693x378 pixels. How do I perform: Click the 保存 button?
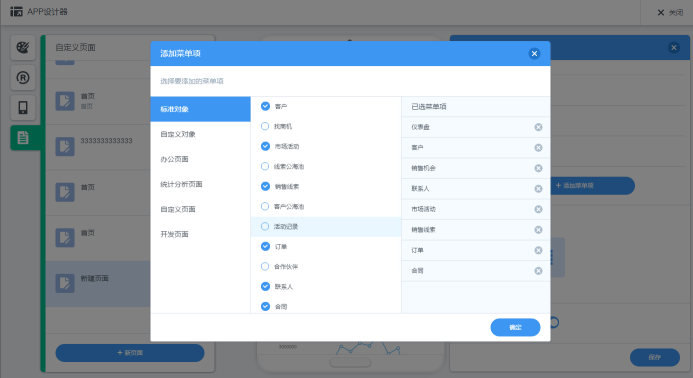[x=655, y=357]
